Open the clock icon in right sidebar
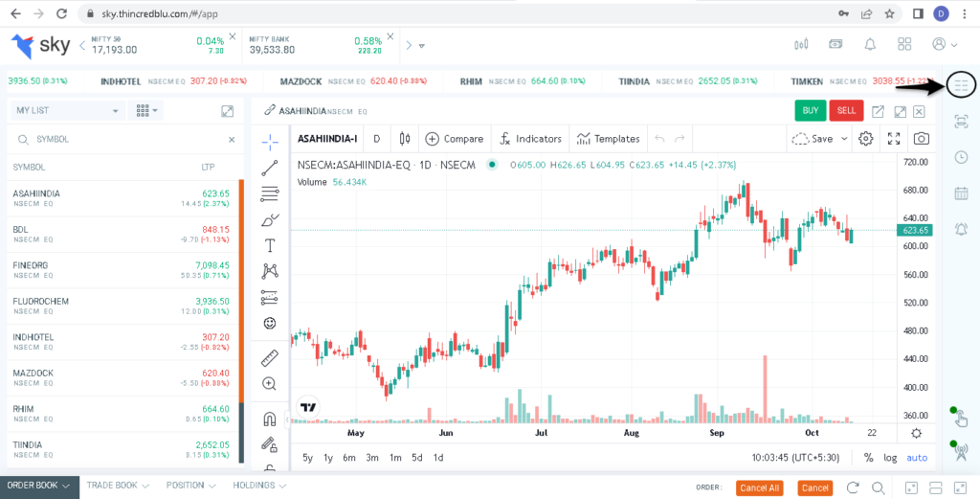 tap(961, 157)
